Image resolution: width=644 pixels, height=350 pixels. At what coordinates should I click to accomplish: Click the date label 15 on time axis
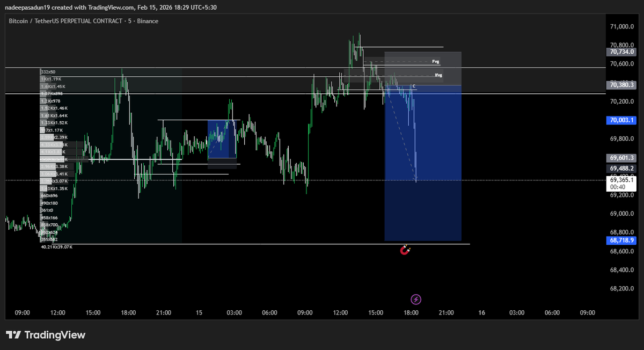199,313
